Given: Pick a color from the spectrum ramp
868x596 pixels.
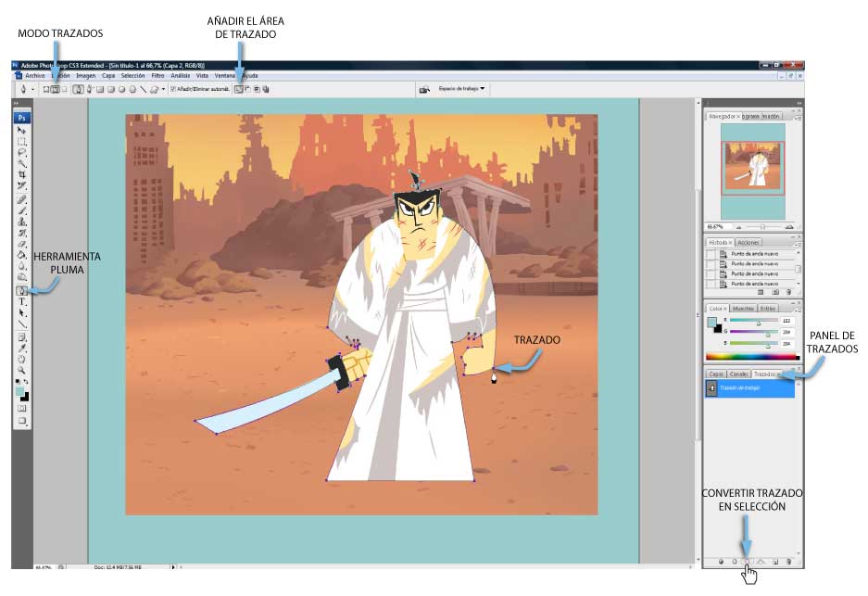Looking at the screenshot, I should 752,357.
